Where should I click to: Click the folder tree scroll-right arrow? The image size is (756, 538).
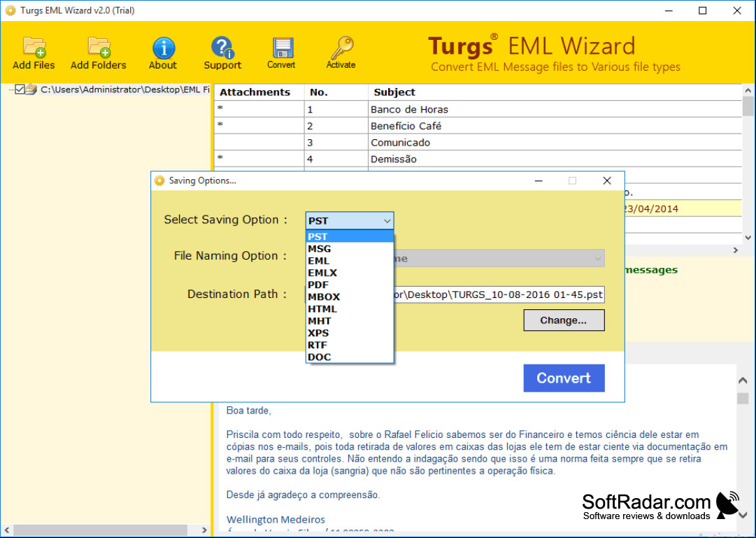204,530
